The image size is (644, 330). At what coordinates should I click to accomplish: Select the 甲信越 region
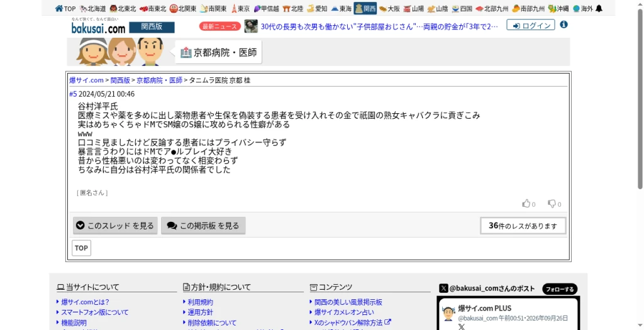tap(266, 8)
